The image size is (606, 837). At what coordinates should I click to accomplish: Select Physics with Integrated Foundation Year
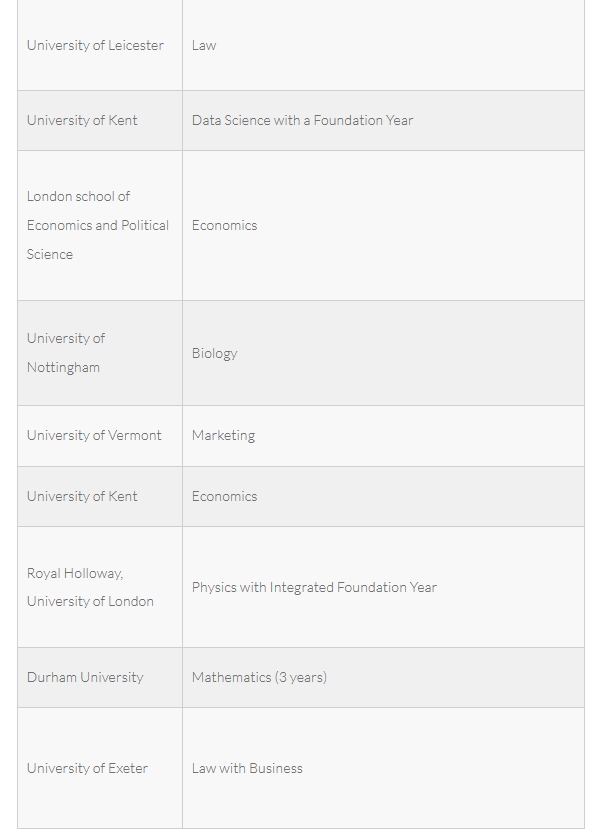pos(314,587)
